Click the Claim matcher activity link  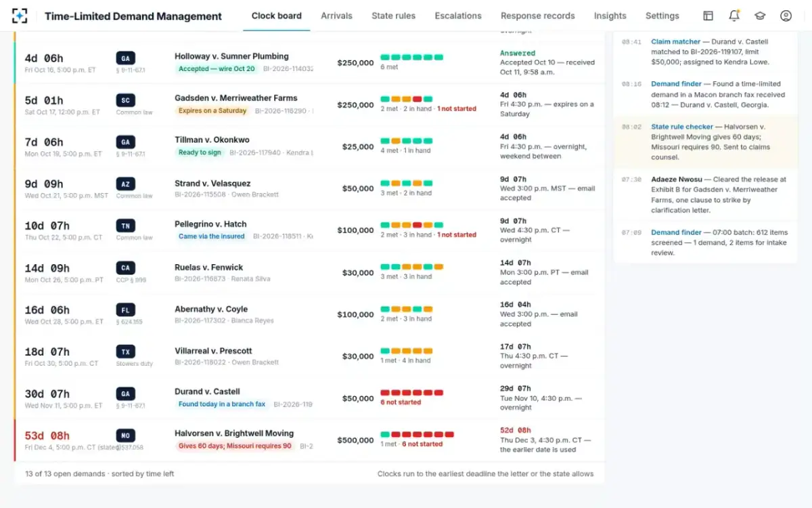pyautogui.click(x=675, y=42)
